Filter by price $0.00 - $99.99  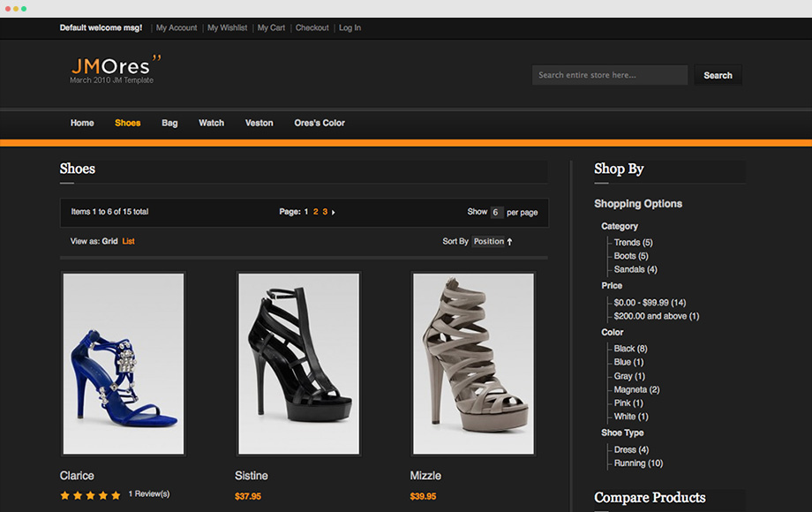coord(650,303)
